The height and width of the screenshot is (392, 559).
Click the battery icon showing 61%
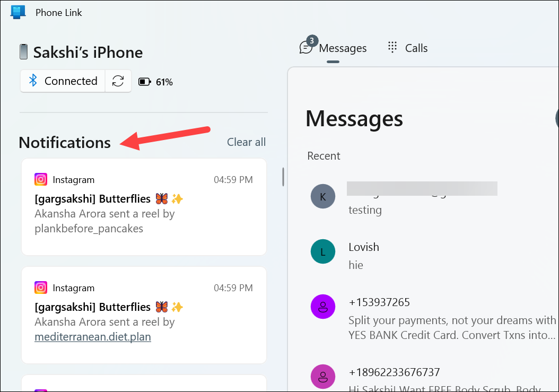point(144,82)
